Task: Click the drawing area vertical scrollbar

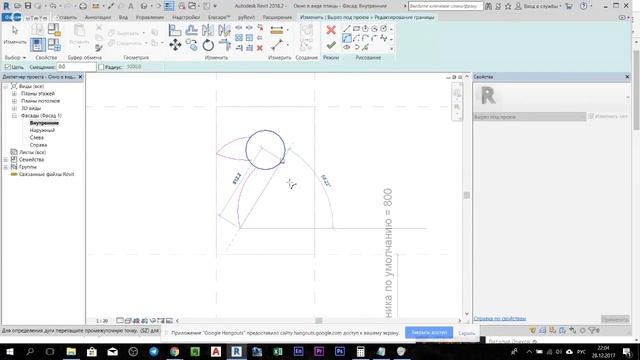Action: point(467,195)
